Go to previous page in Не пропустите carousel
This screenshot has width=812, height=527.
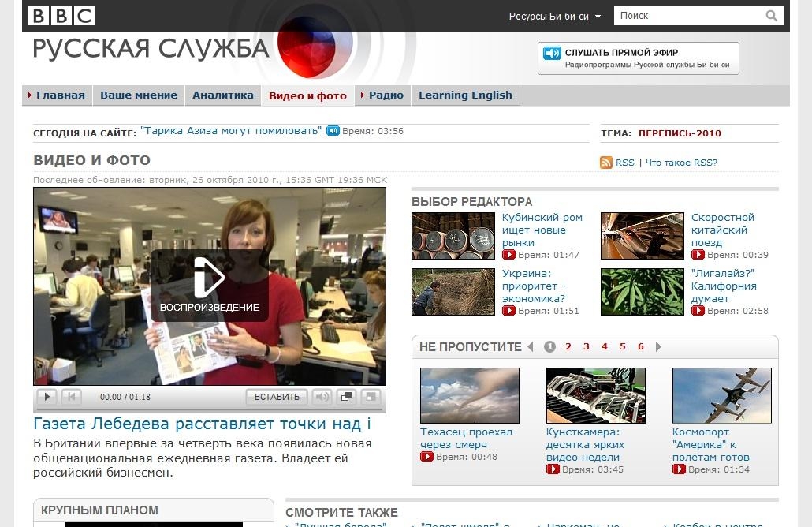(531, 346)
